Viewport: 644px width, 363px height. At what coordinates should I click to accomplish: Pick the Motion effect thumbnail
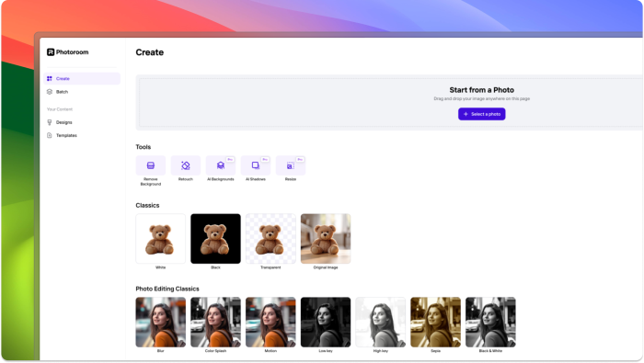pos(270,323)
